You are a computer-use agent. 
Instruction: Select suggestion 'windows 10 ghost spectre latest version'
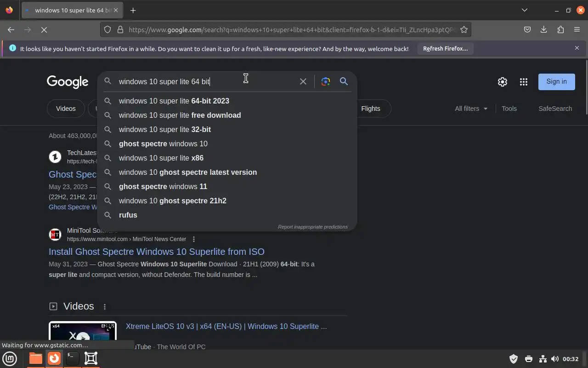point(227,172)
